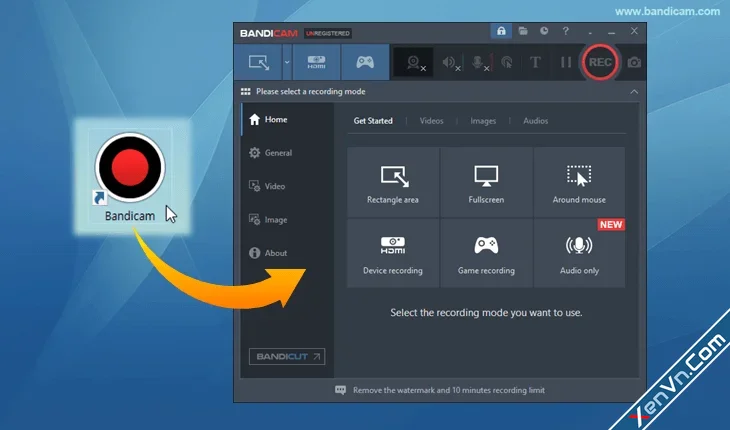Click the Bandicam logo in title bar
Screen dimensions: 730x430
click(x=269, y=34)
